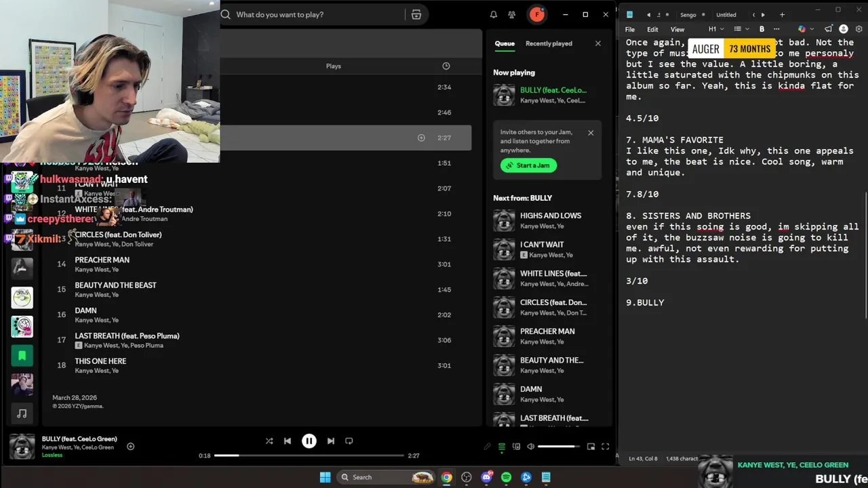Select the CIRCLES queue entry
The height and width of the screenshot is (488, 868).
tap(548, 307)
